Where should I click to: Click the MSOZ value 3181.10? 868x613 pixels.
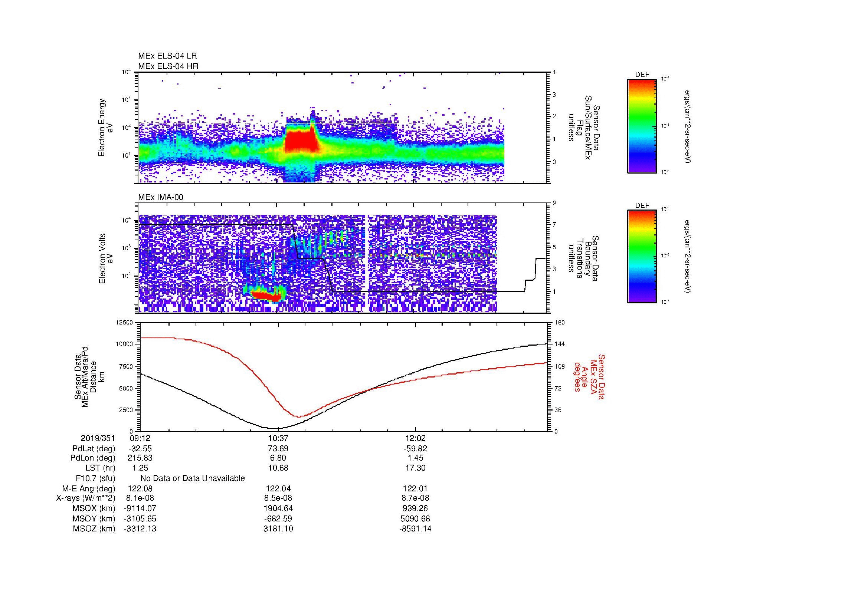pyautogui.click(x=278, y=529)
